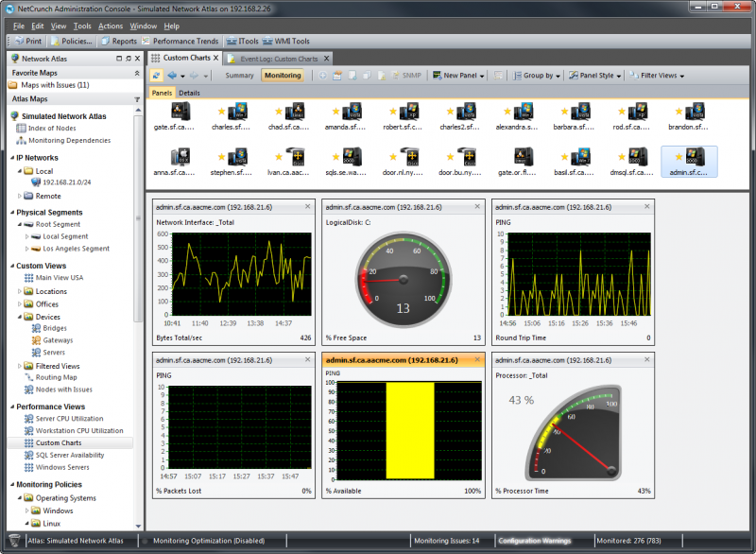756x554 pixels.
Task: Collapse the Favorite Maps section
Action: [x=137, y=73]
